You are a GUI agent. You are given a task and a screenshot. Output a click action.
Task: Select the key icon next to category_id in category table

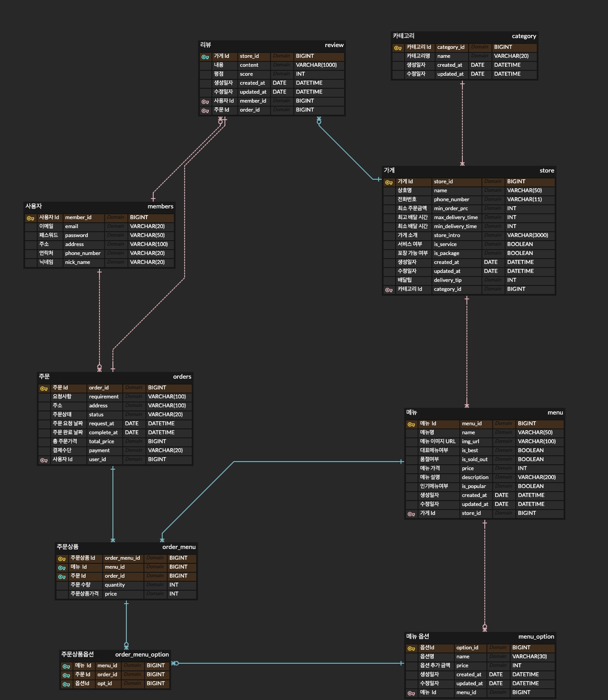click(398, 47)
